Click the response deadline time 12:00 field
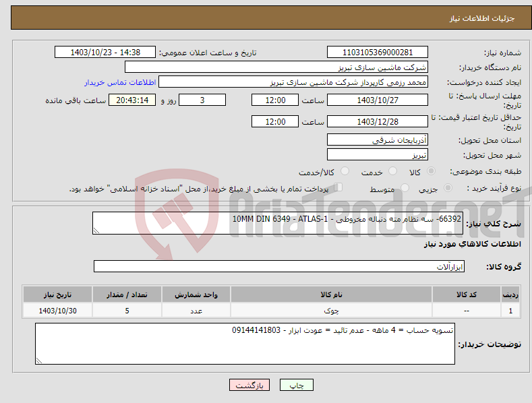532x403 pixels. click(275, 100)
